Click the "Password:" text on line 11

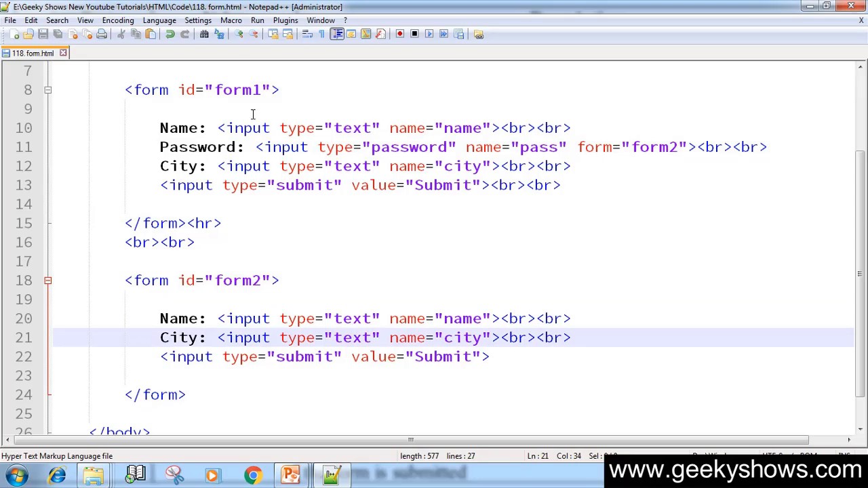click(202, 147)
